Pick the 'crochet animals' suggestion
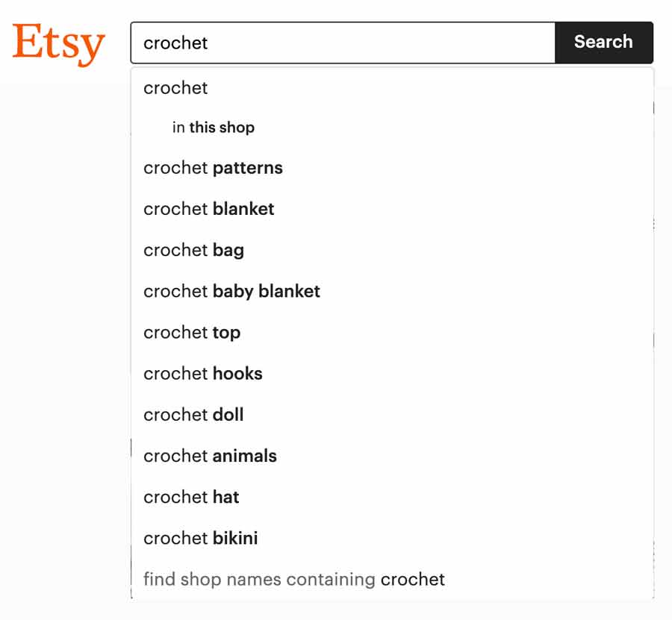The image size is (672, 620). tap(392, 455)
